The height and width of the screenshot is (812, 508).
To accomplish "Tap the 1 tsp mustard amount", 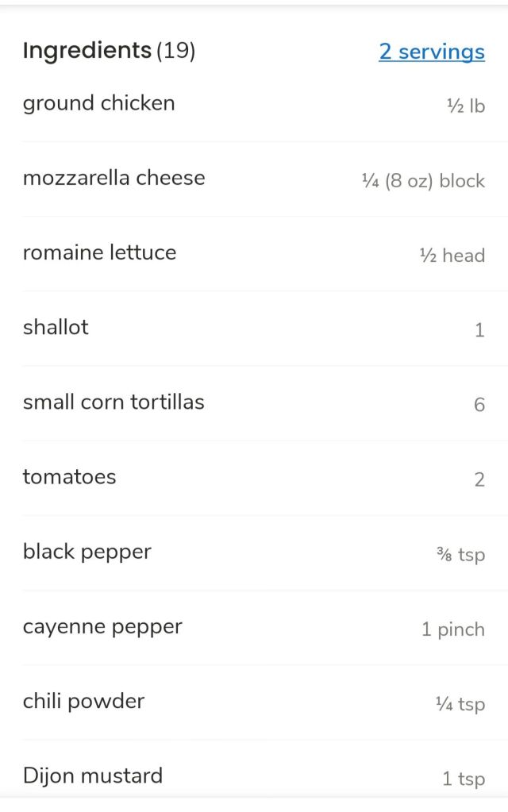I will click(x=464, y=779).
